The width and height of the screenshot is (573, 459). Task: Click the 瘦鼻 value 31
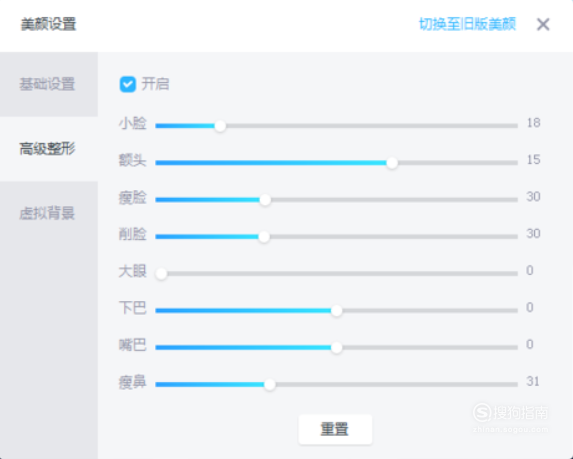[533, 382]
